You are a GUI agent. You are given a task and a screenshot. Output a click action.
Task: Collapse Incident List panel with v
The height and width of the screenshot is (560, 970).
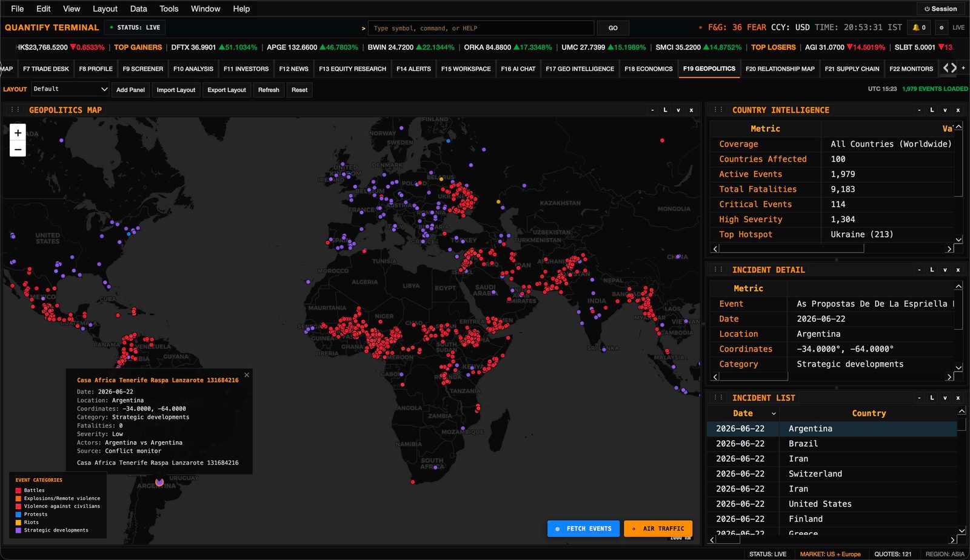tap(945, 398)
